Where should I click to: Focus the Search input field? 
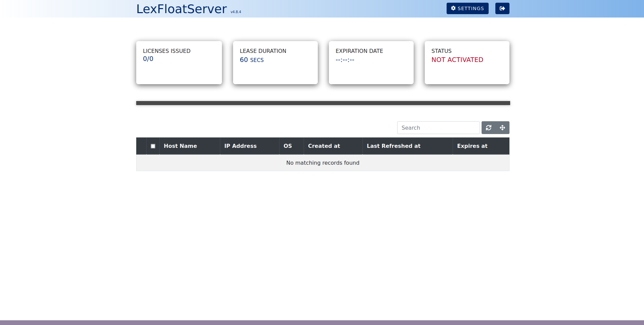coord(438,128)
